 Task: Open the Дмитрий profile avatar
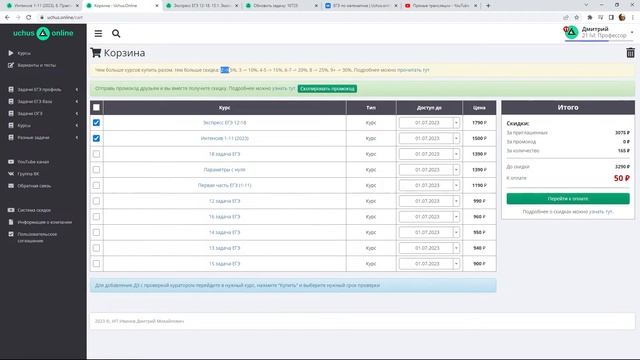[571, 32]
